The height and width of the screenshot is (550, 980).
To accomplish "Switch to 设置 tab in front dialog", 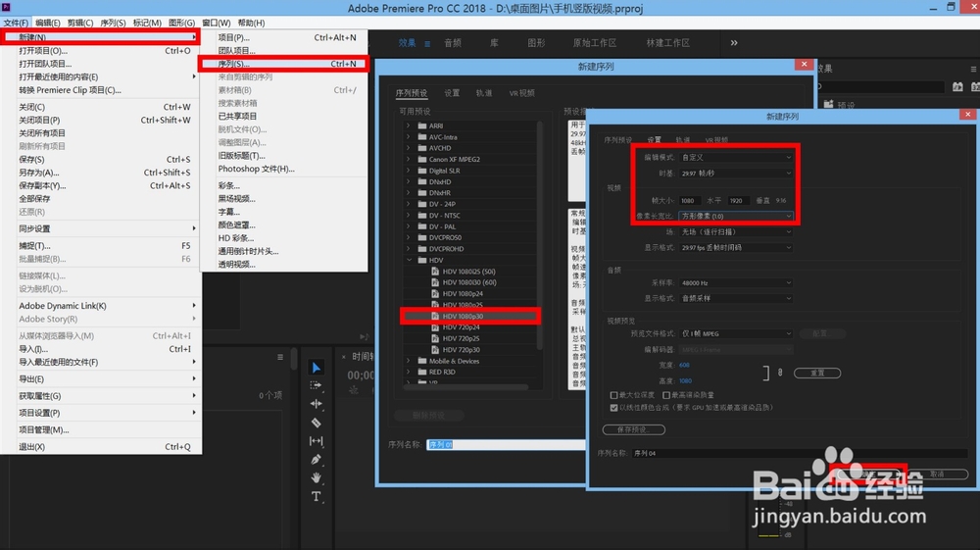I will coord(655,140).
